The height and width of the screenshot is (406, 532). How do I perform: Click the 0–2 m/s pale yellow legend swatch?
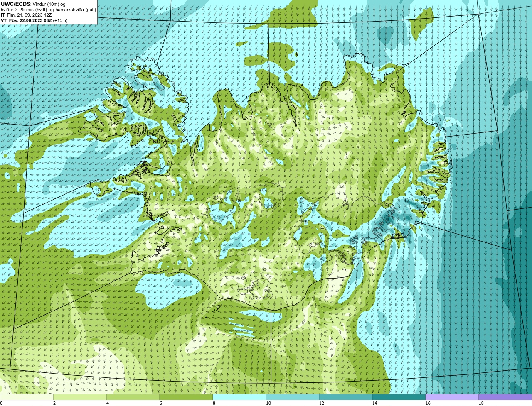tap(27, 397)
